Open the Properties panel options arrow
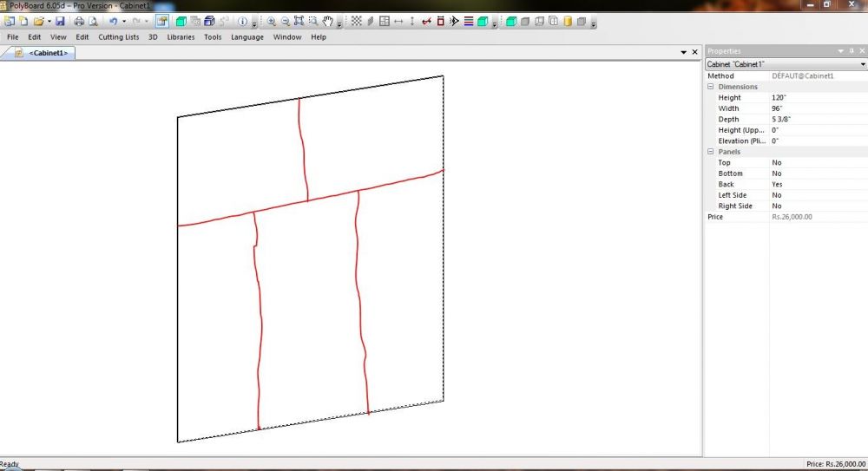This screenshot has width=868, height=471. 841,51
